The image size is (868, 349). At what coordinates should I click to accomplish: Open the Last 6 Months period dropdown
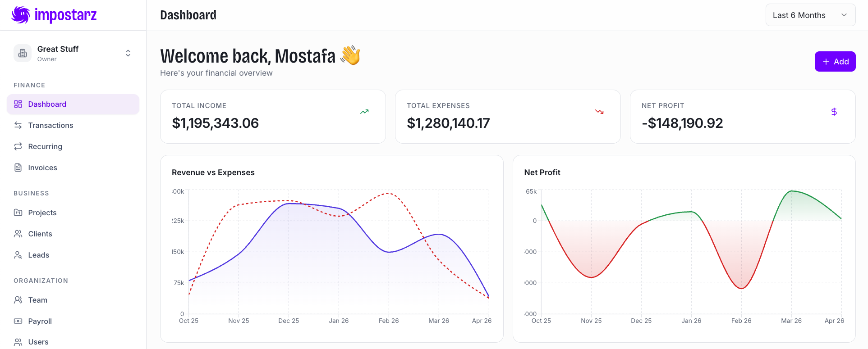click(x=810, y=15)
